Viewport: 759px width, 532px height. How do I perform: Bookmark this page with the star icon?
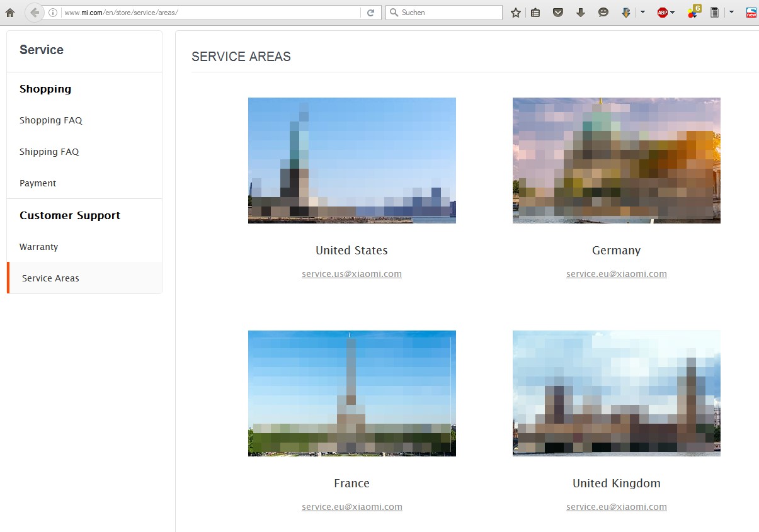pyautogui.click(x=516, y=13)
